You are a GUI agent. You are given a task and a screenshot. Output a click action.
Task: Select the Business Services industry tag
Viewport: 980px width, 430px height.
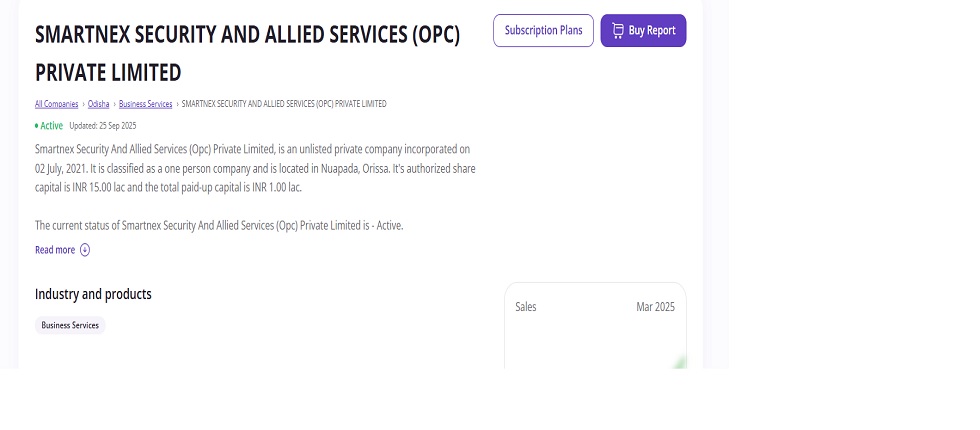click(70, 325)
